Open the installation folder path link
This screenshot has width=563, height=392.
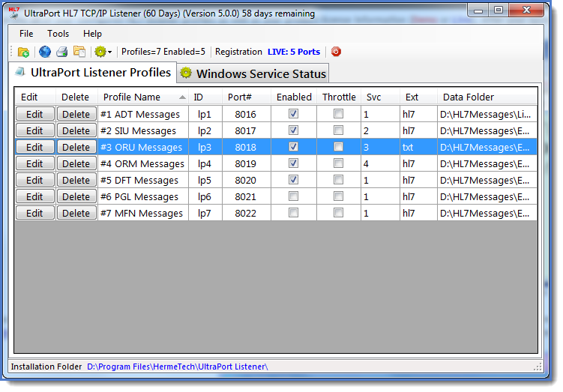178,367
